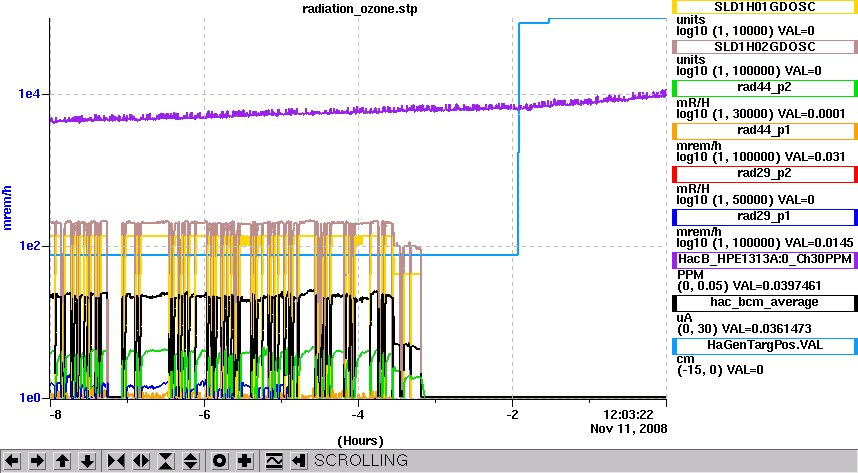
Task: Click the -6 hours tick label
Action: coord(204,415)
